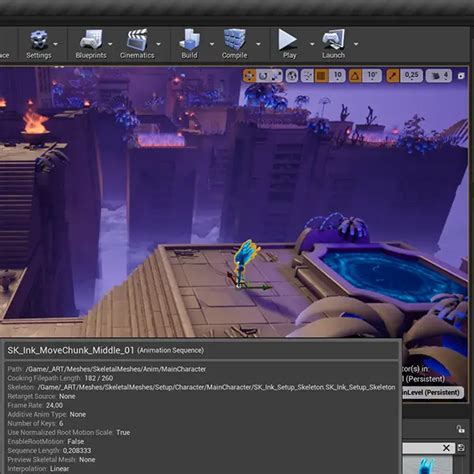Click the Preview Skeletal Mesh None value
The image size is (474, 474).
87,459
